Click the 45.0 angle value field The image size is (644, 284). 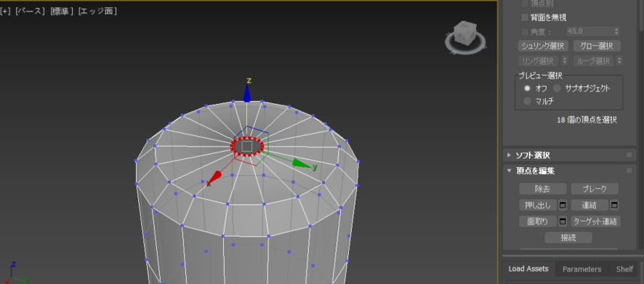(589, 31)
